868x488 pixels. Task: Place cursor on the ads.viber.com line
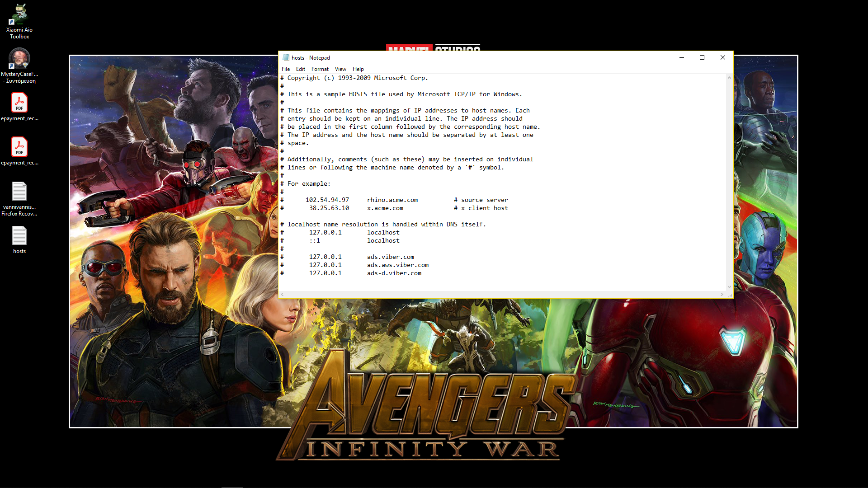[x=391, y=257]
